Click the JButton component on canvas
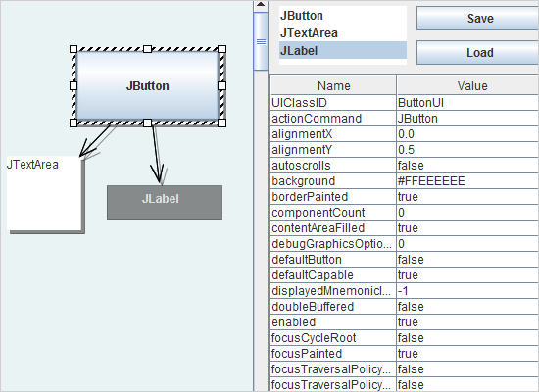This screenshot has width=539, height=392. (x=147, y=85)
